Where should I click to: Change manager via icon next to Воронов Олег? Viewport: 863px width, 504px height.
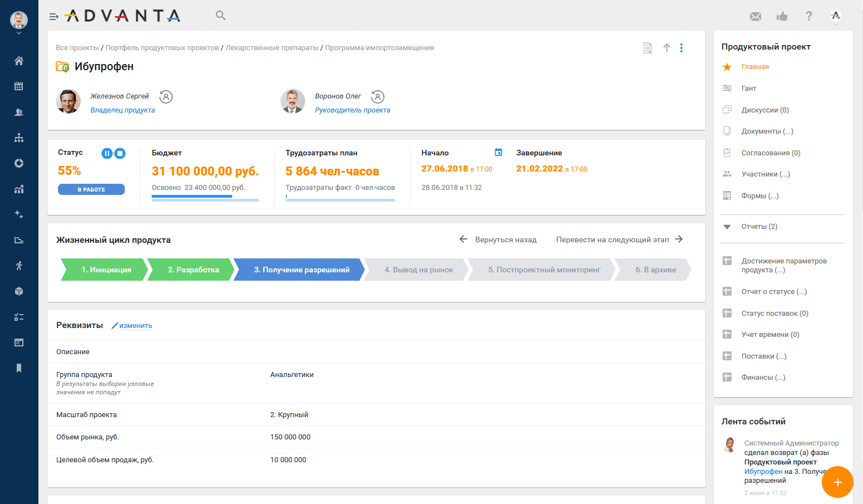coord(378,97)
